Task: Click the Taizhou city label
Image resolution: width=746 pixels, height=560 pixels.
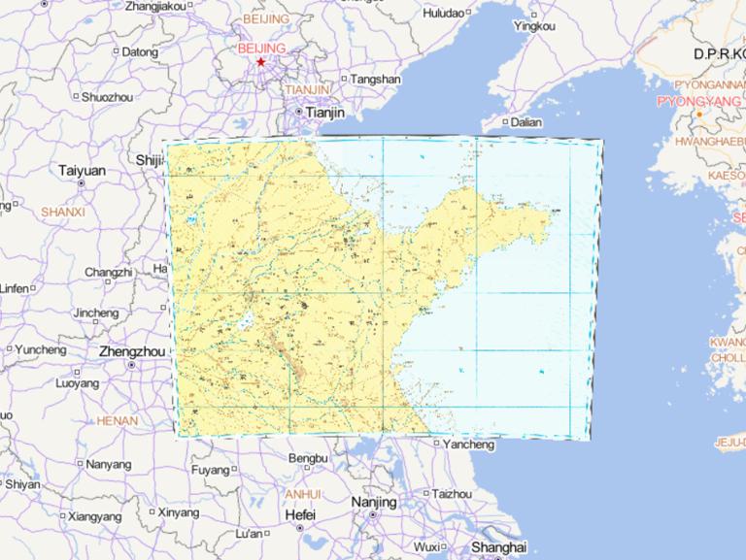Action: point(452,494)
